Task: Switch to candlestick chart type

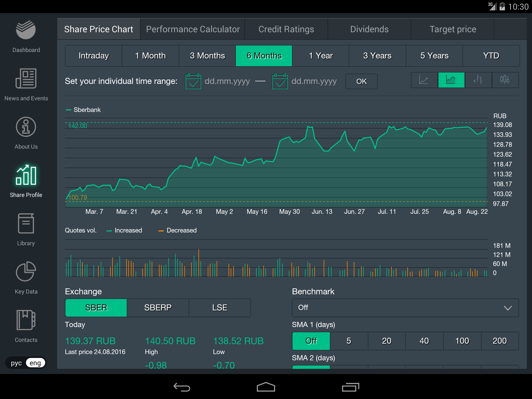Action: coord(505,80)
